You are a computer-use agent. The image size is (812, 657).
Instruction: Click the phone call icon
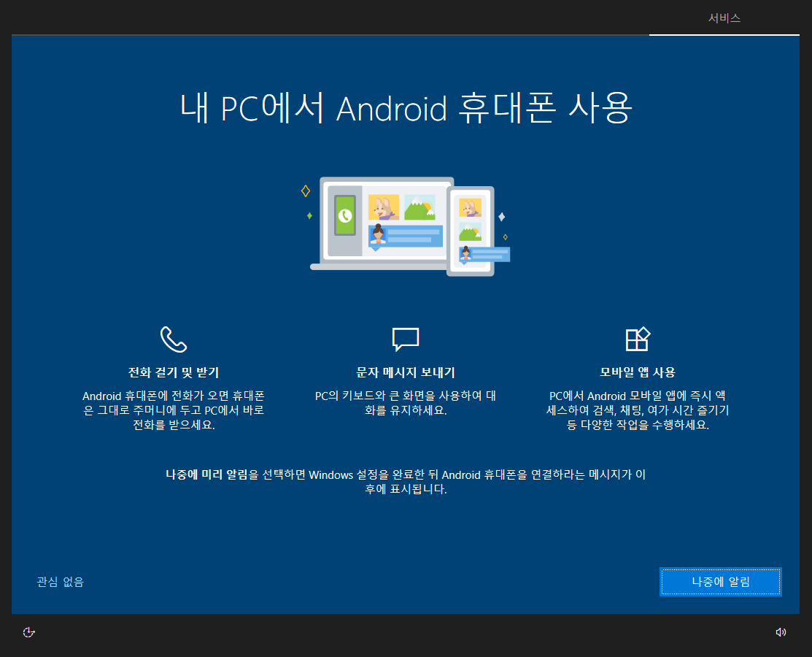click(174, 339)
